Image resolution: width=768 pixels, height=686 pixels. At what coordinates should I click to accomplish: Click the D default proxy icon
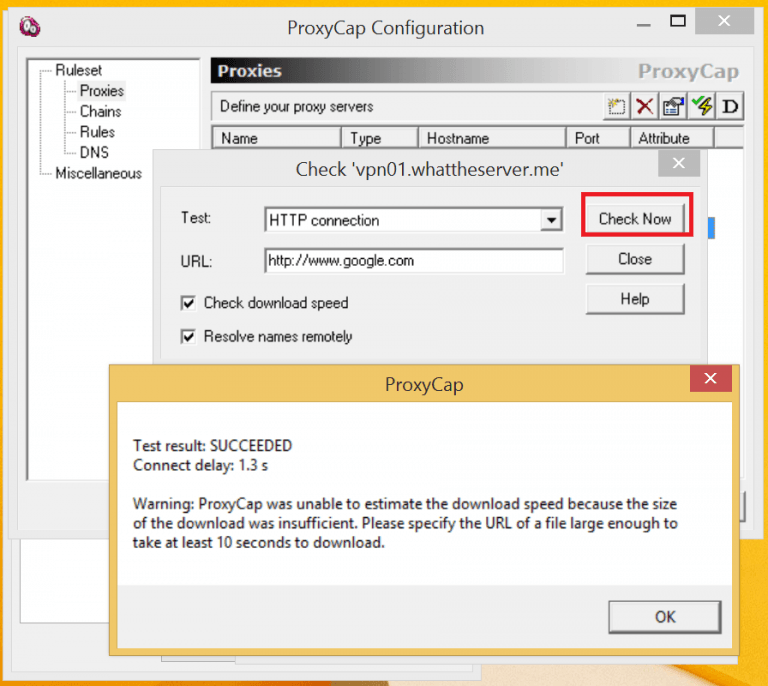tap(730, 106)
